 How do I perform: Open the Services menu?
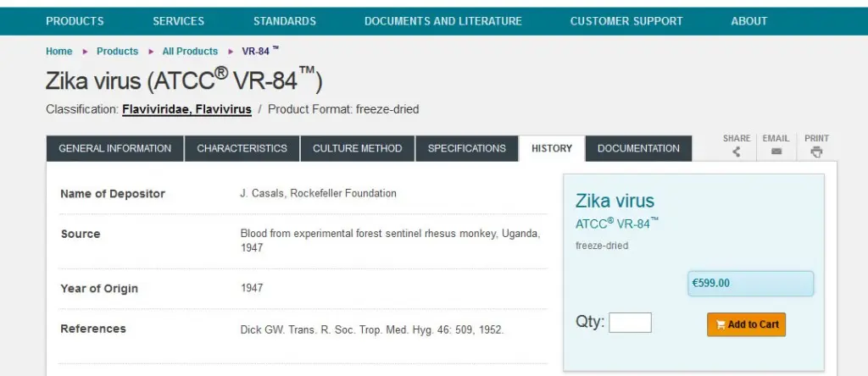(x=178, y=21)
